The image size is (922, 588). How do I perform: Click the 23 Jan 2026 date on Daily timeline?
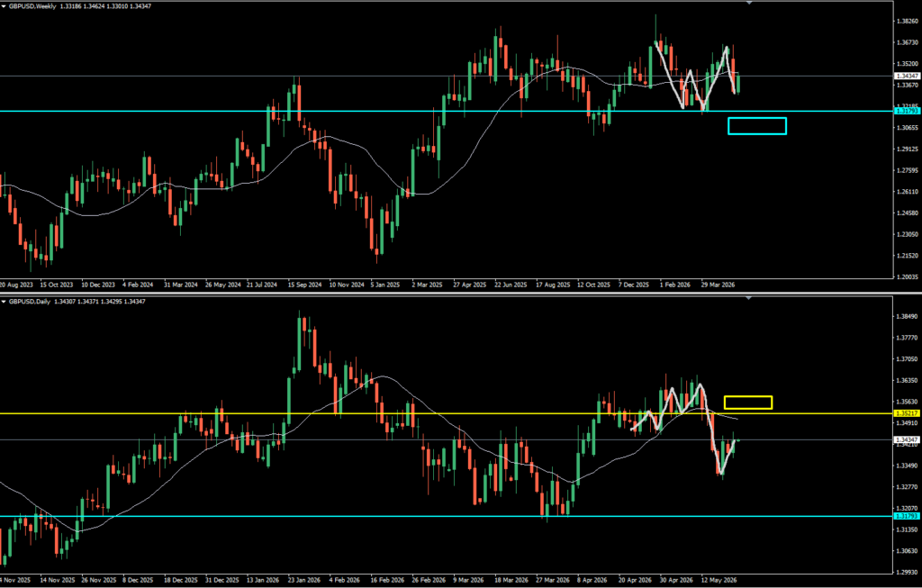[304, 580]
